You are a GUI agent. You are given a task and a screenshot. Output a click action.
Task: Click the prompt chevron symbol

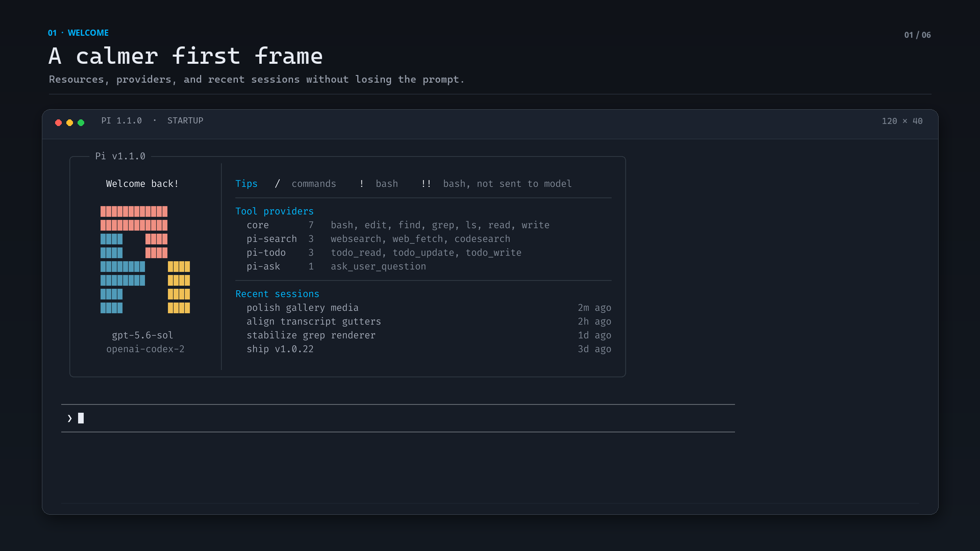[69, 418]
